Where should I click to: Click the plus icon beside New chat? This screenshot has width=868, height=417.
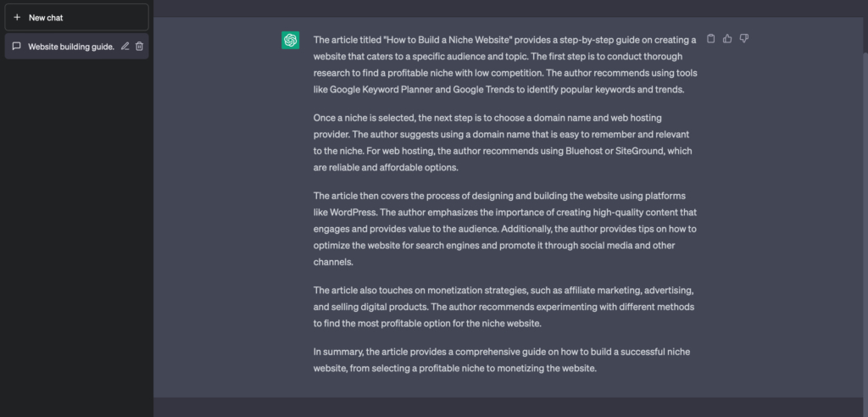click(17, 17)
